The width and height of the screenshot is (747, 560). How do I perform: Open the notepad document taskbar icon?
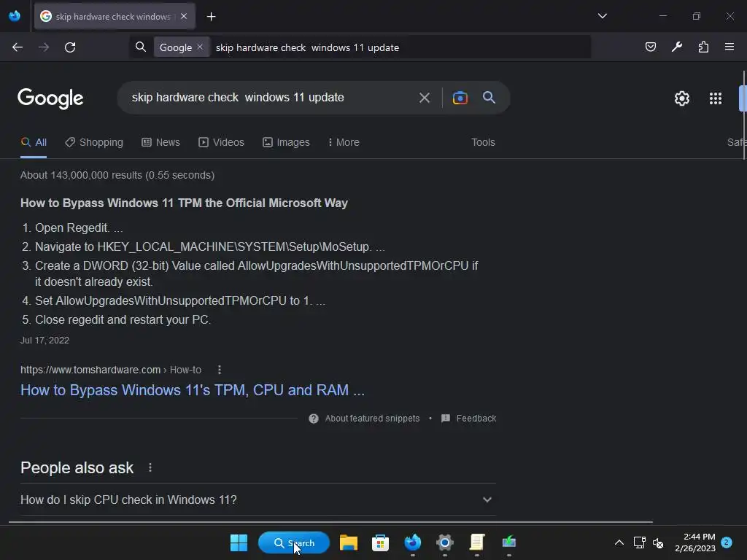(477, 542)
